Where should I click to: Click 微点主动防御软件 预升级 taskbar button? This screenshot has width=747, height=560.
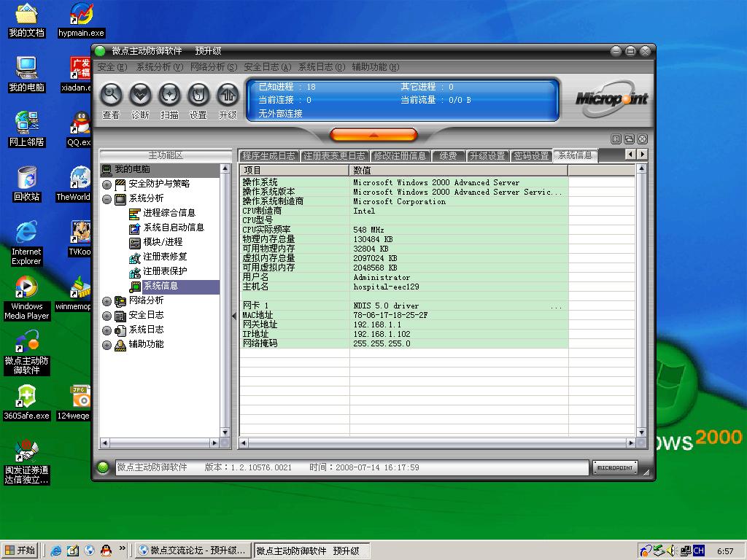[312, 551]
